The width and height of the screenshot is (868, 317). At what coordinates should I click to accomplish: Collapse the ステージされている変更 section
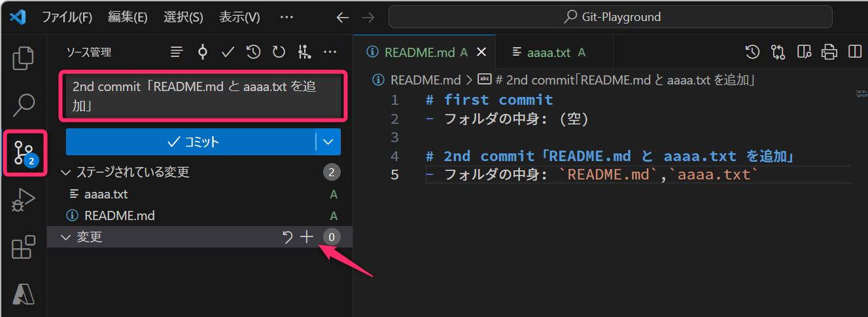65,172
